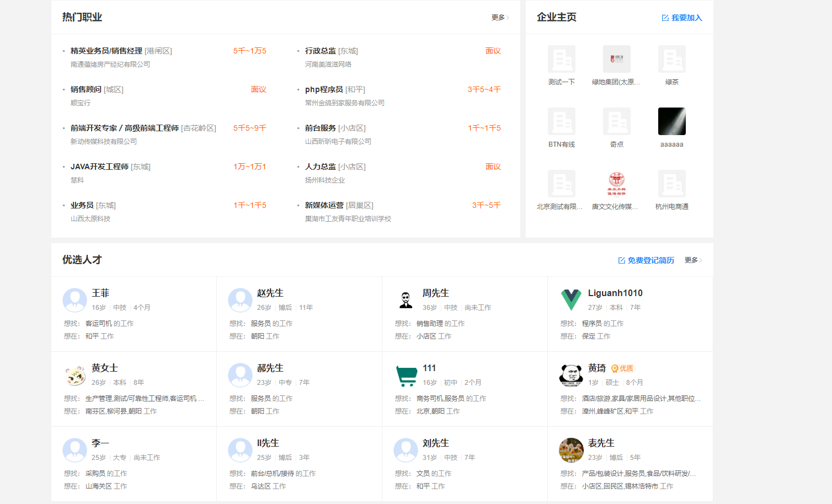Click 黄女士's cartoon avatar
This screenshot has width=832, height=504.
click(x=74, y=376)
